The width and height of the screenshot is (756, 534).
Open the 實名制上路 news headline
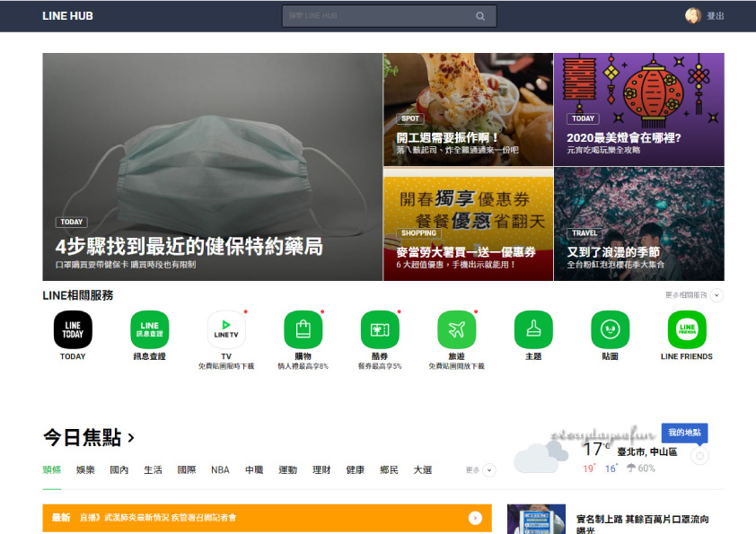(x=643, y=524)
